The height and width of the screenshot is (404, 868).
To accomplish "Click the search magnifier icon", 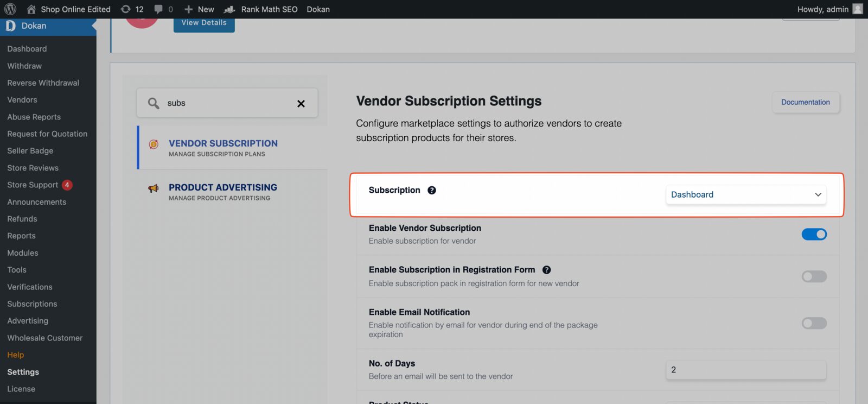I will [x=154, y=103].
